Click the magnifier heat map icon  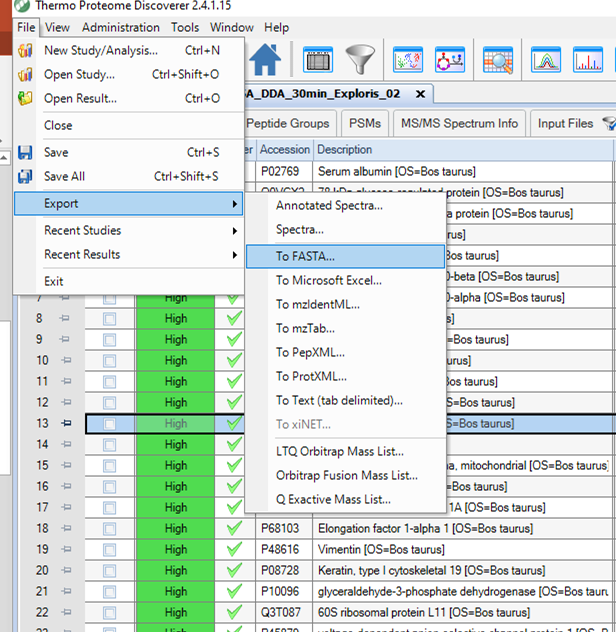click(x=498, y=60)
